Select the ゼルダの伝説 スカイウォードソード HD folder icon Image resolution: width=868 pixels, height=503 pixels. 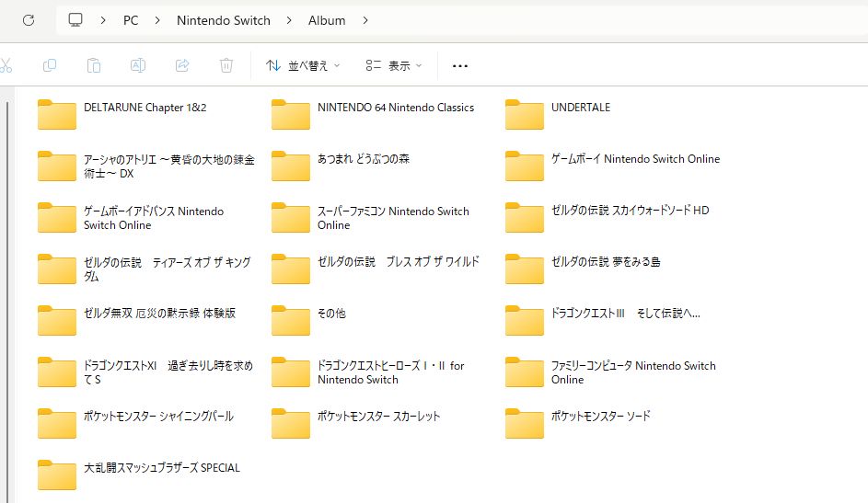pyautogui.click(x=525, y=217)
